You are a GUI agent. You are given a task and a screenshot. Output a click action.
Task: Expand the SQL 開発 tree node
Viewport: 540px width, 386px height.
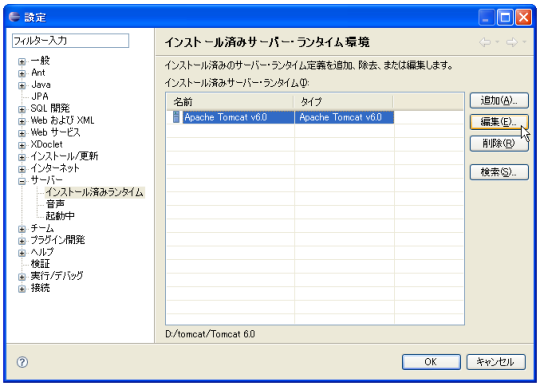point(22,109)
